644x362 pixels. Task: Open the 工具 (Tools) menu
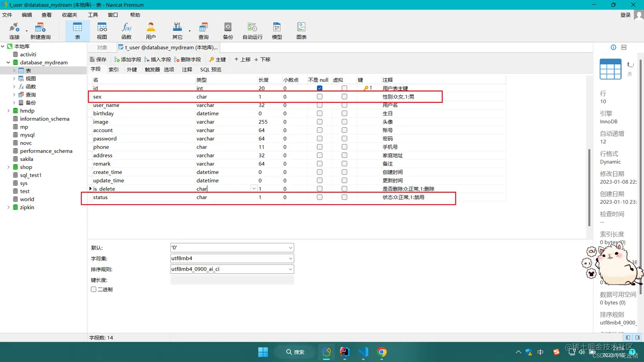93,15
